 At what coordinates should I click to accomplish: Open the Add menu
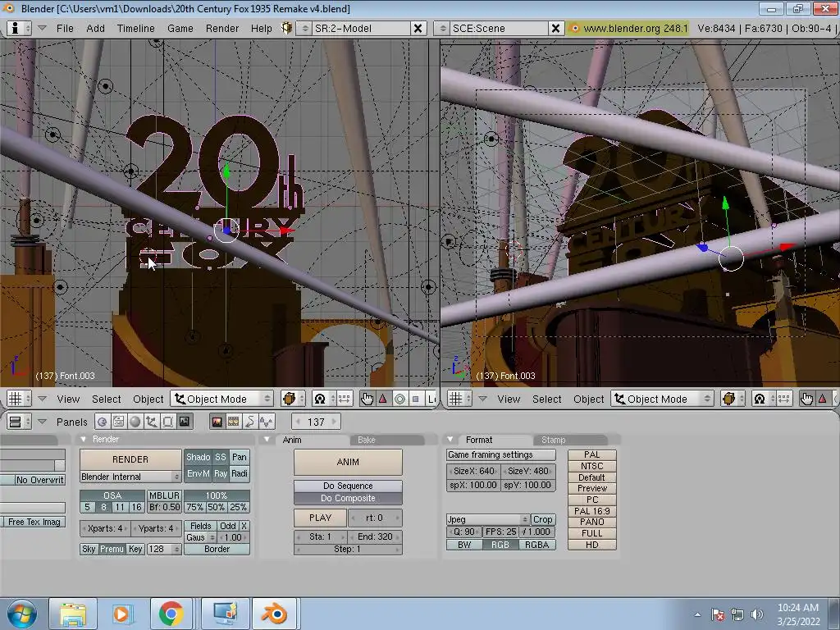click(x=95, y=29)
